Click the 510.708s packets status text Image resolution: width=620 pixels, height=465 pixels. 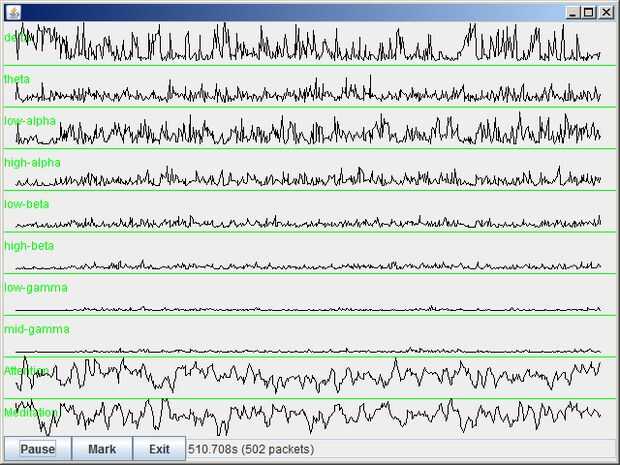click(x=251, y=449)
